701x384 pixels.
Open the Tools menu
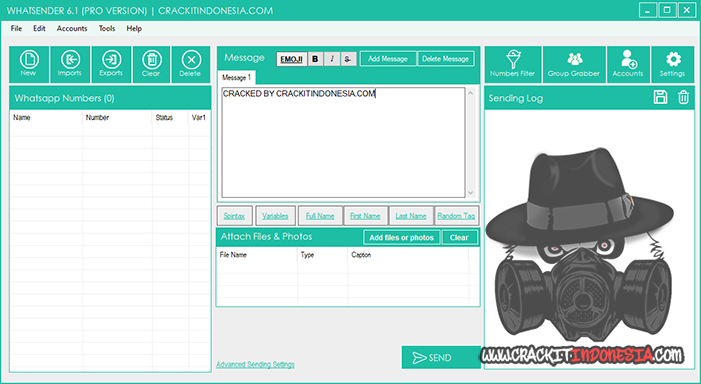107,28
